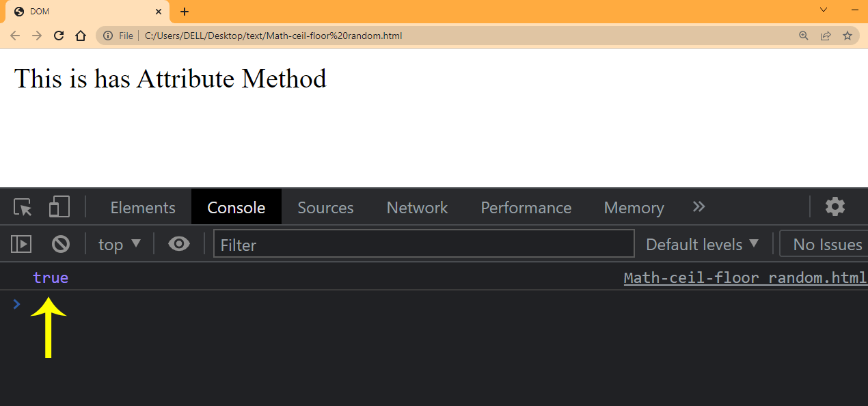Bookmark this page with the star icon
This screenshot has height=406, width=868.
(x=847, y=36)
